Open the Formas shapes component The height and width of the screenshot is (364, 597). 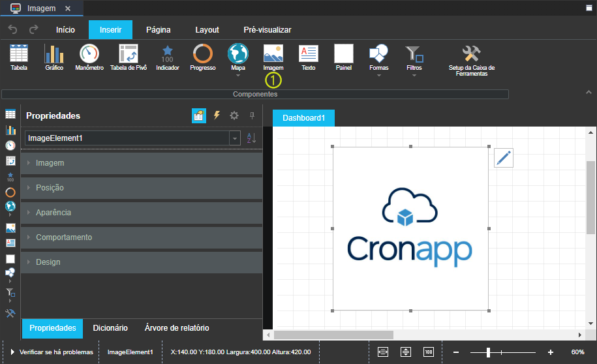[x=378, y=57]
